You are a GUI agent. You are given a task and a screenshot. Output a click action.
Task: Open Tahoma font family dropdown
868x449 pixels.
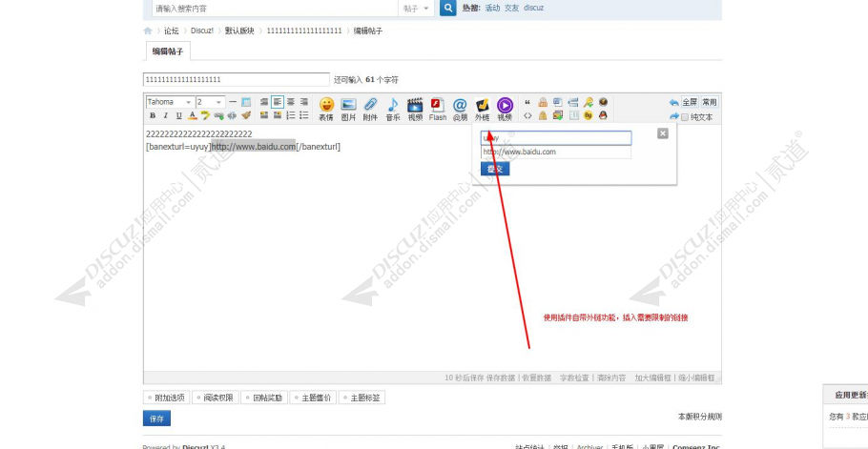[170, 102]
